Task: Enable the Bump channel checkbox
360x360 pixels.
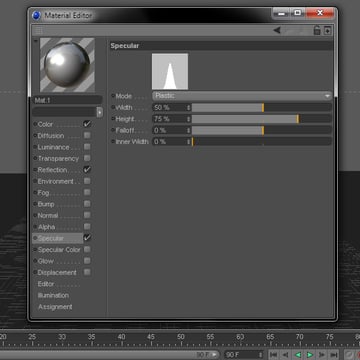Action: tap(87, 204)
